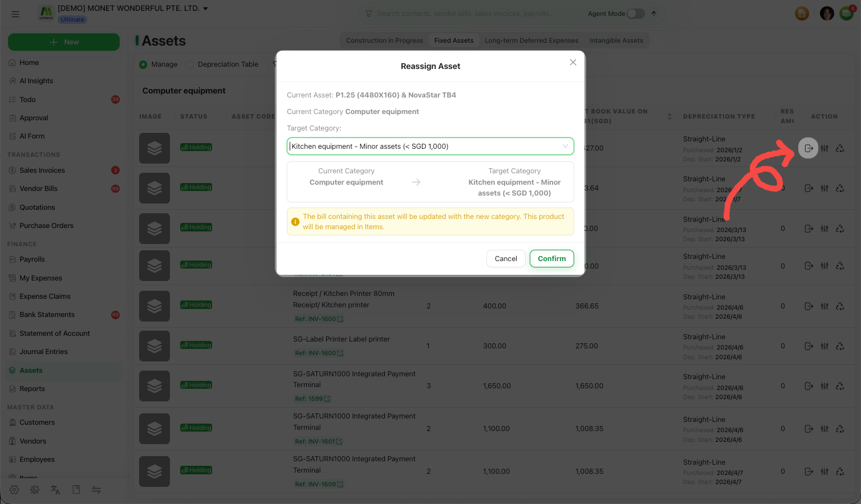Open the language translate icon
The height and width of the screenshot is (504, 861).
point(55,490)
